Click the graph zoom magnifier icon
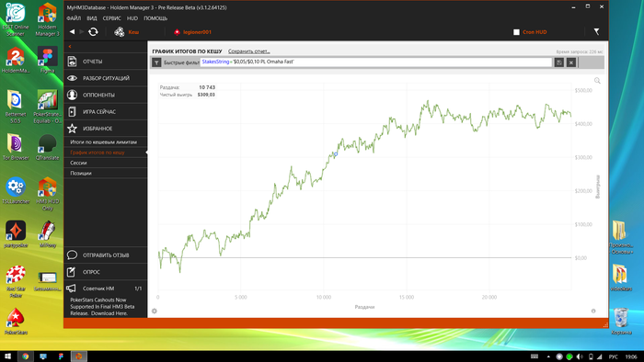This screenshot has width=644, height=362. (597, 81)
